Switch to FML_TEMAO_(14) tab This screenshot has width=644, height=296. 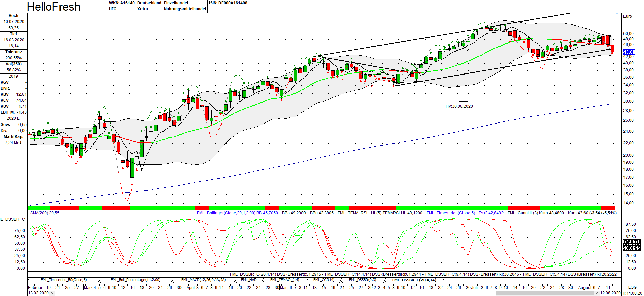coord(284,280)
